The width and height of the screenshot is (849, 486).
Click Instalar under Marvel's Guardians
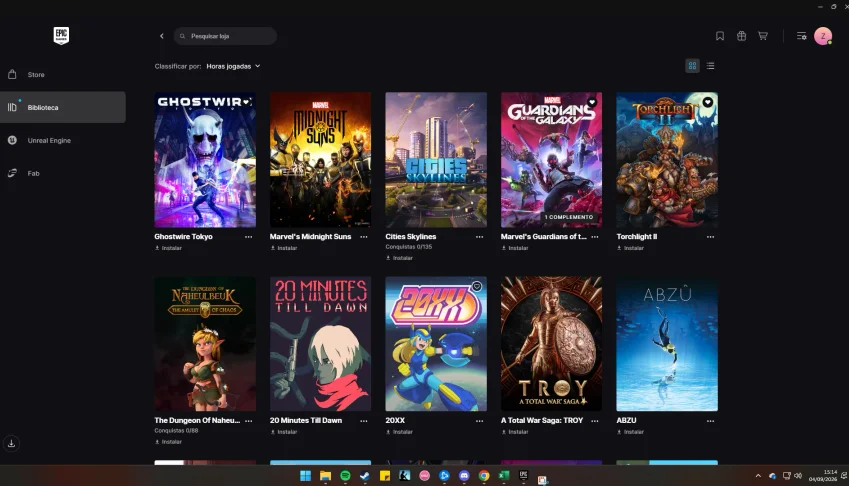pos(514,248)
